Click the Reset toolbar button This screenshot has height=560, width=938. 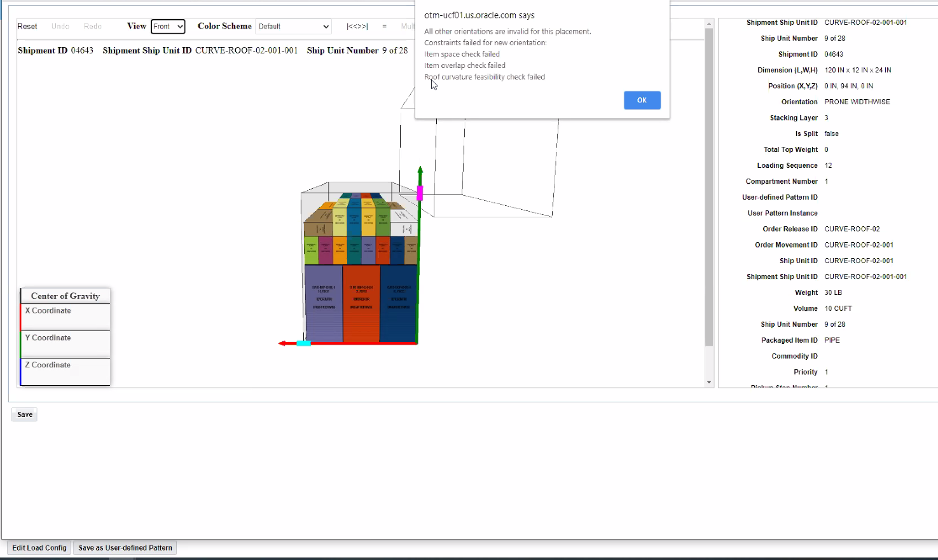27,26
